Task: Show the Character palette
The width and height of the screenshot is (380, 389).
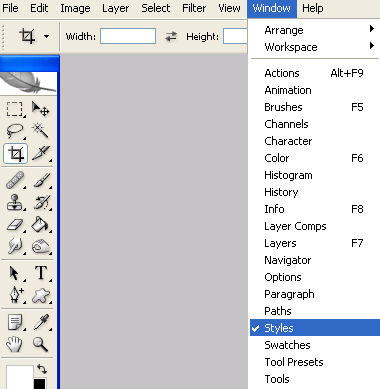Action: pos(315,141)
